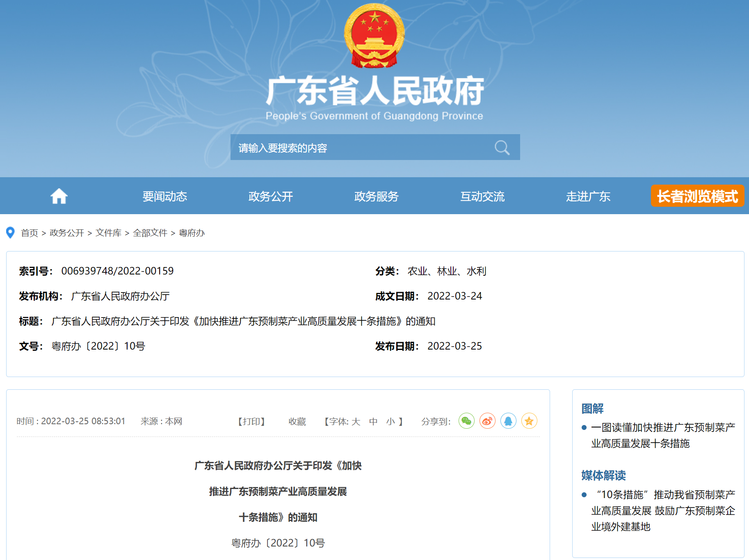Share to Qzone star icon
The height and width of the screenshot is (560, 749).
pyautogui.click(x=529, y=421)
